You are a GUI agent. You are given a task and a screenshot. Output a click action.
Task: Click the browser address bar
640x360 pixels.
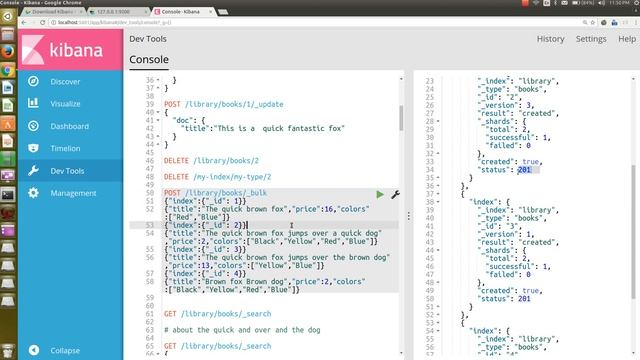[x=314, y=22]
